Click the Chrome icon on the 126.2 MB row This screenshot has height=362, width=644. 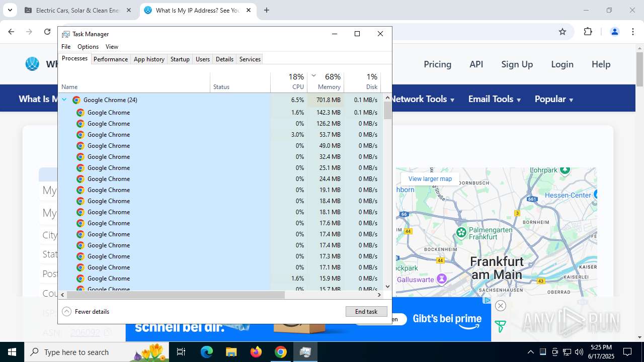click(x=80, y=124)
